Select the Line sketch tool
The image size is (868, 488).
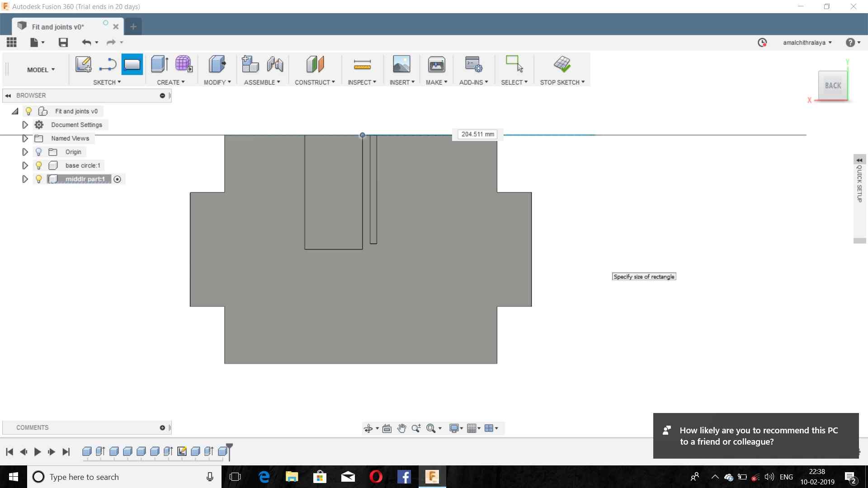(x=108, y=64)
